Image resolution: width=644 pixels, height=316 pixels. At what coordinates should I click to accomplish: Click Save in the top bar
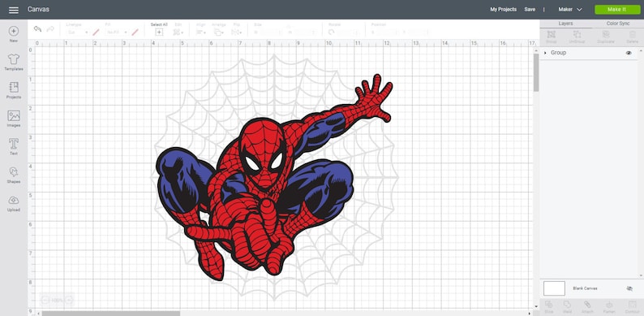tap(530, 10)
